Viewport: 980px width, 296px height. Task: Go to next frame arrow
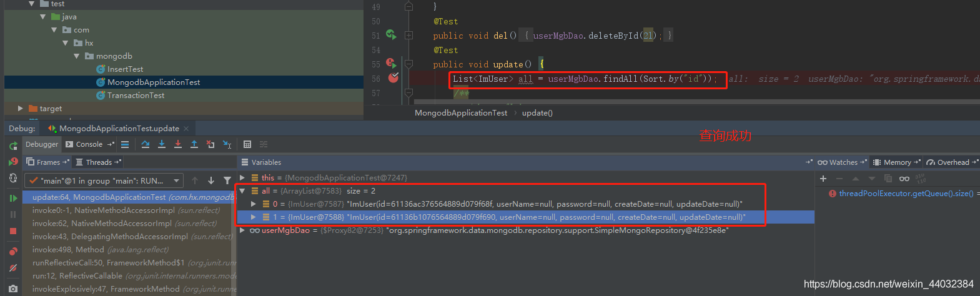pos(211,180)
